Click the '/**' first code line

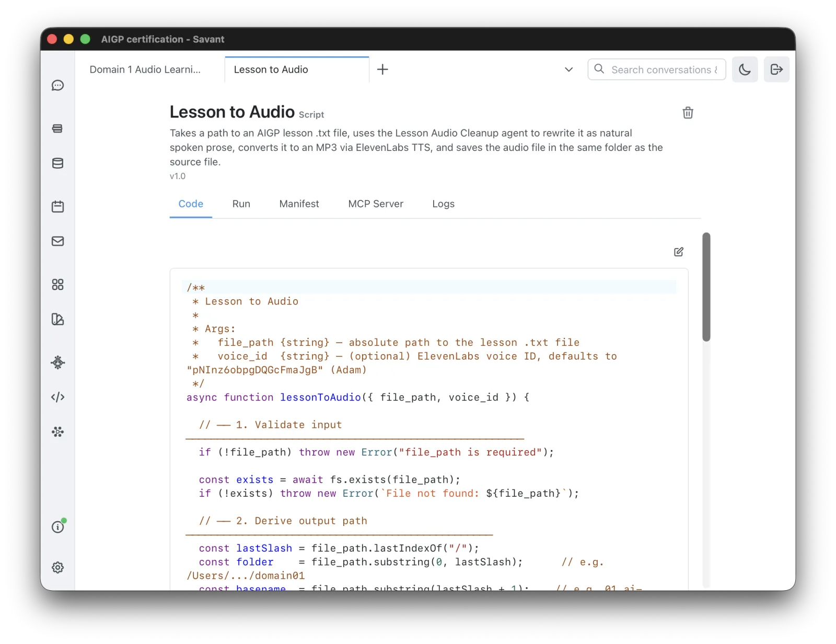tap(196, 287)
